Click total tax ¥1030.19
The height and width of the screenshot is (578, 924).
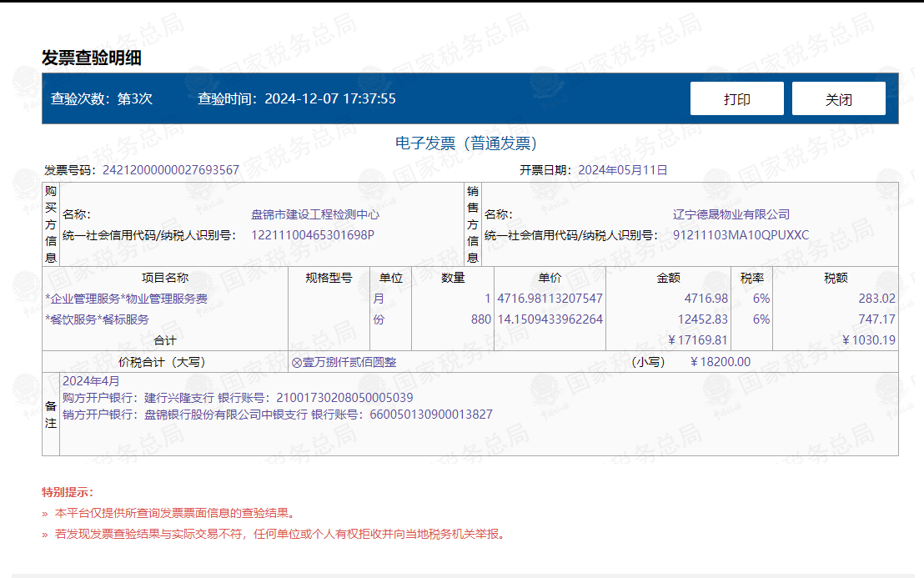[869, 340]
